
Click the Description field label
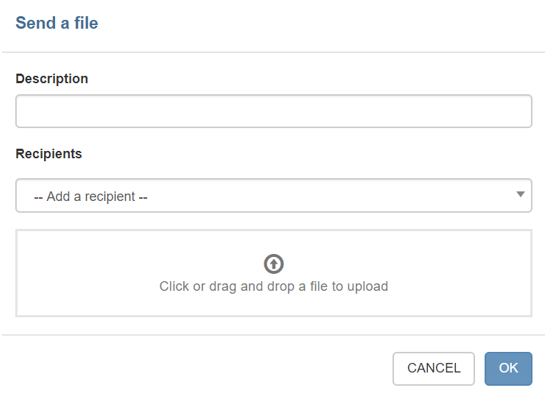click(x=52, y=79)
